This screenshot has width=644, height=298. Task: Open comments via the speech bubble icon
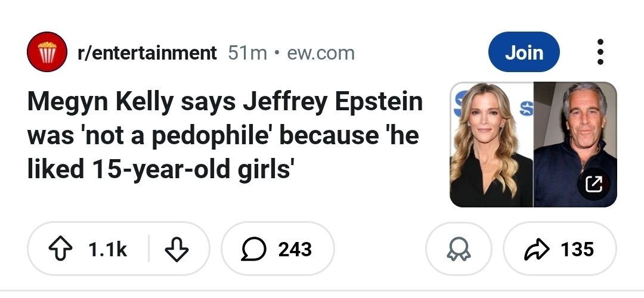click(253, 249)
